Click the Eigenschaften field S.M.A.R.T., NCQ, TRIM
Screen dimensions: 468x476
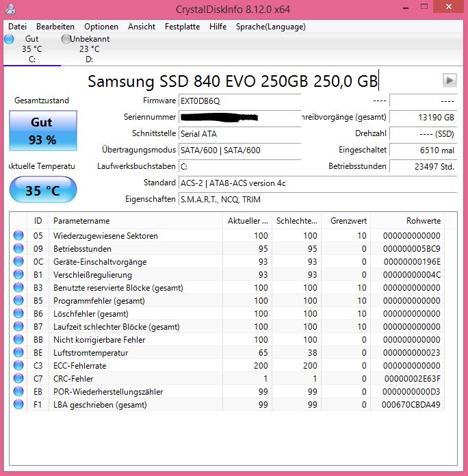pos(317,200)
